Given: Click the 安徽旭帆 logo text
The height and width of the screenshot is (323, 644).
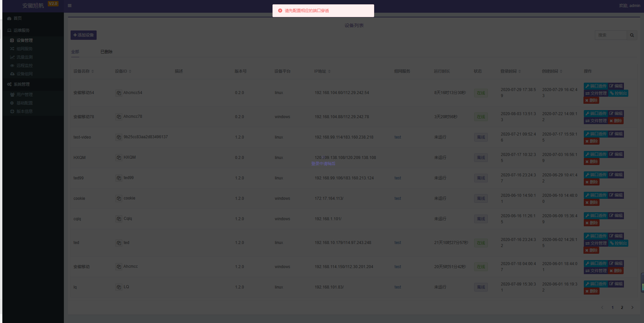Looking at the screenshot, I should click(33, 6).
